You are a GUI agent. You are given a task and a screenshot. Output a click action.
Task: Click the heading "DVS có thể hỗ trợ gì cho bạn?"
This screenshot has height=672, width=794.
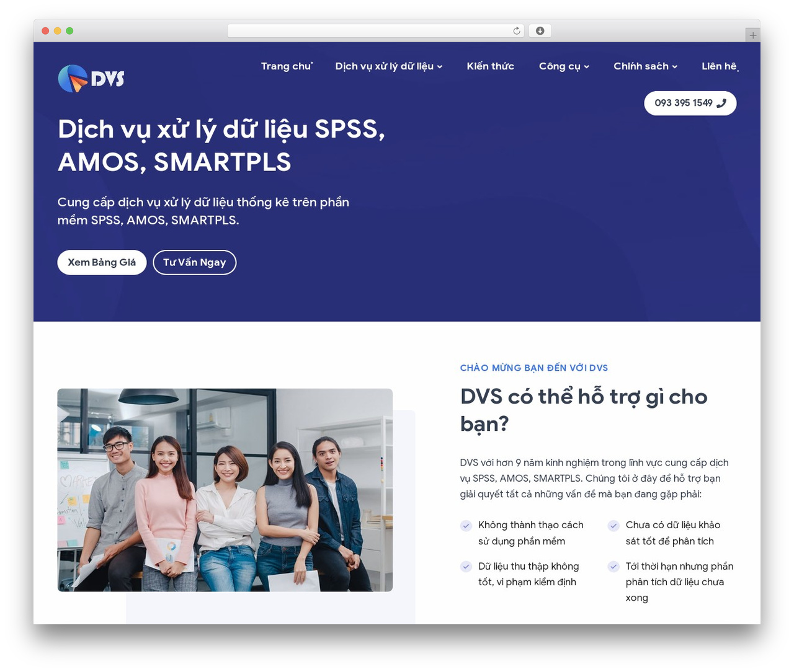tap(584, 410)
